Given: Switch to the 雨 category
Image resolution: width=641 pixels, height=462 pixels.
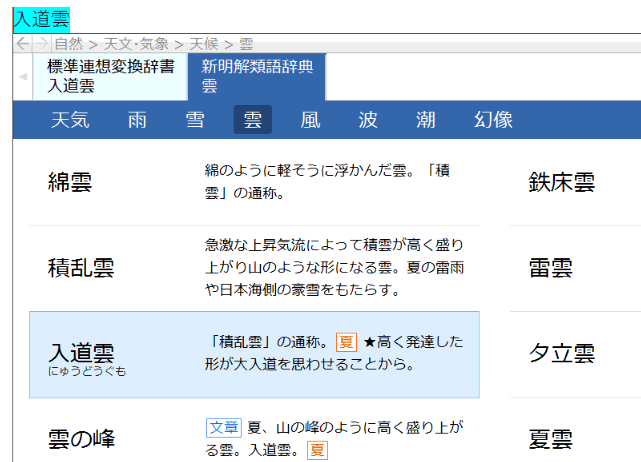Looking at the screenshot, I should point(137,120).
